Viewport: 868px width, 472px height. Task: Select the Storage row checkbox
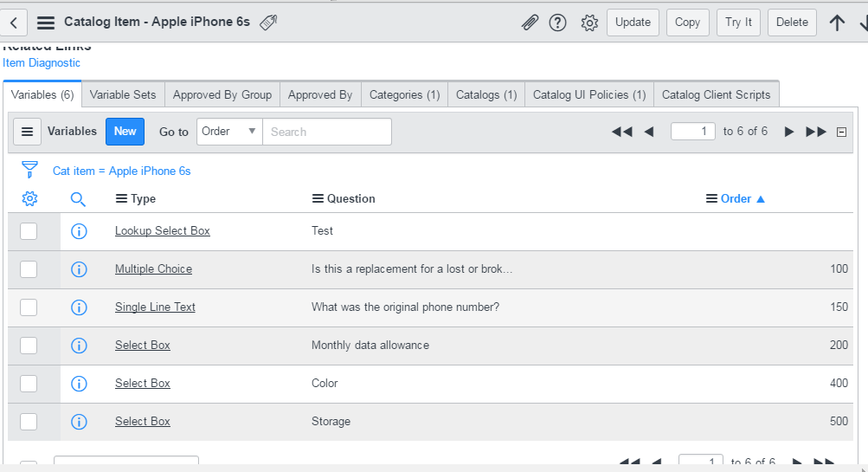(x=29, y=422)
